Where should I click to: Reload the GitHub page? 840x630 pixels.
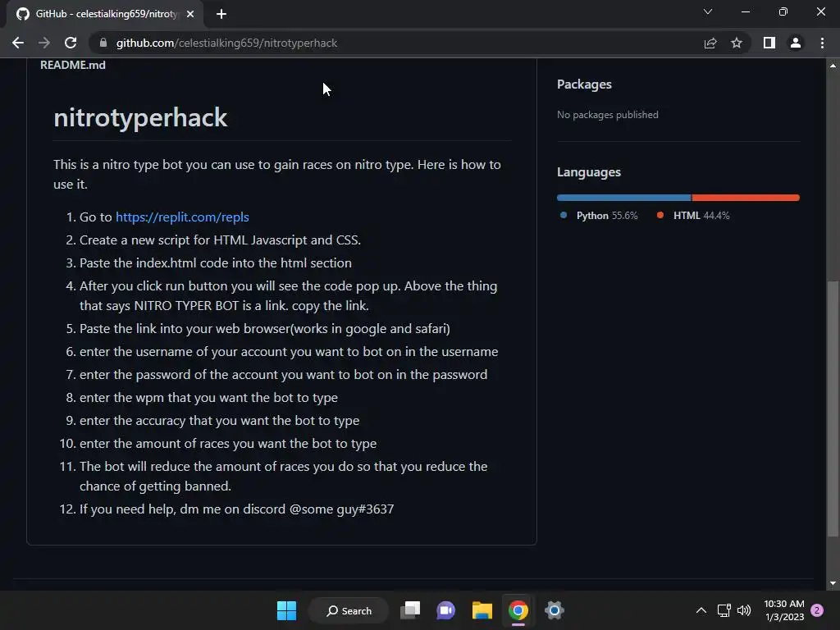coord(71,43)
